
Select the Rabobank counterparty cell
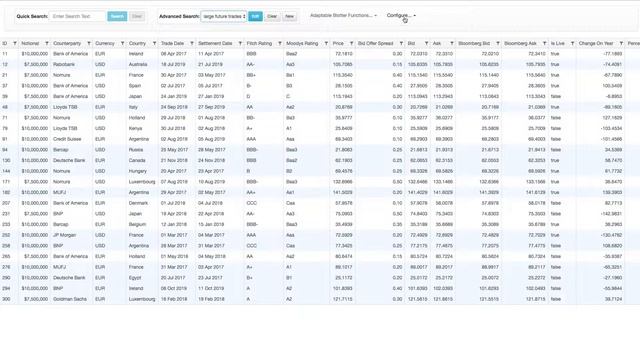[72, 64]
